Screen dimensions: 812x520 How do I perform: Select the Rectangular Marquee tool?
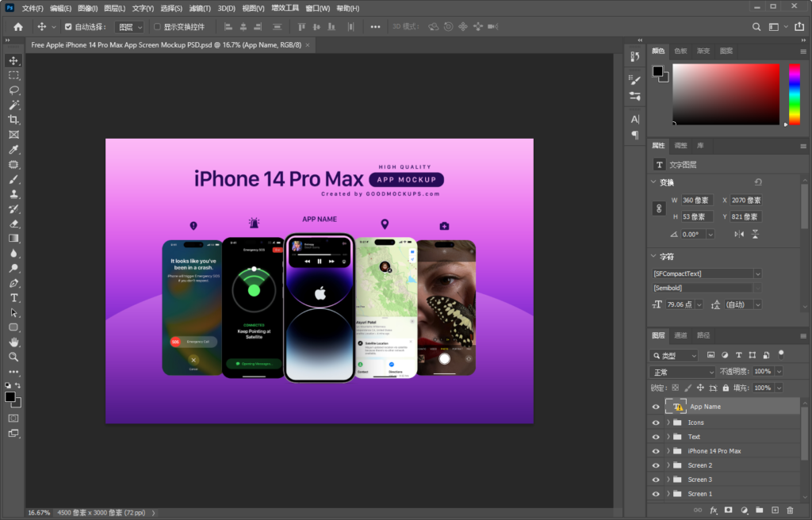point(13,75)
